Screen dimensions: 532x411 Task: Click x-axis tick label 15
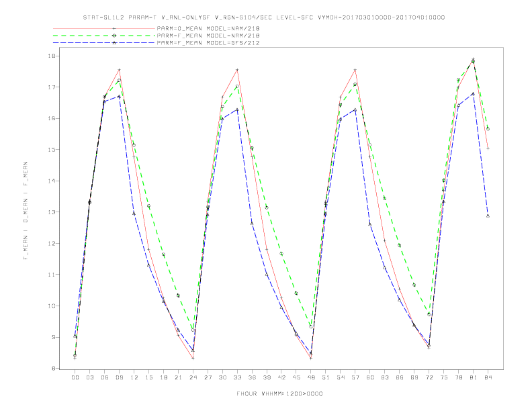pyautogui.click(x=148, y=377)
